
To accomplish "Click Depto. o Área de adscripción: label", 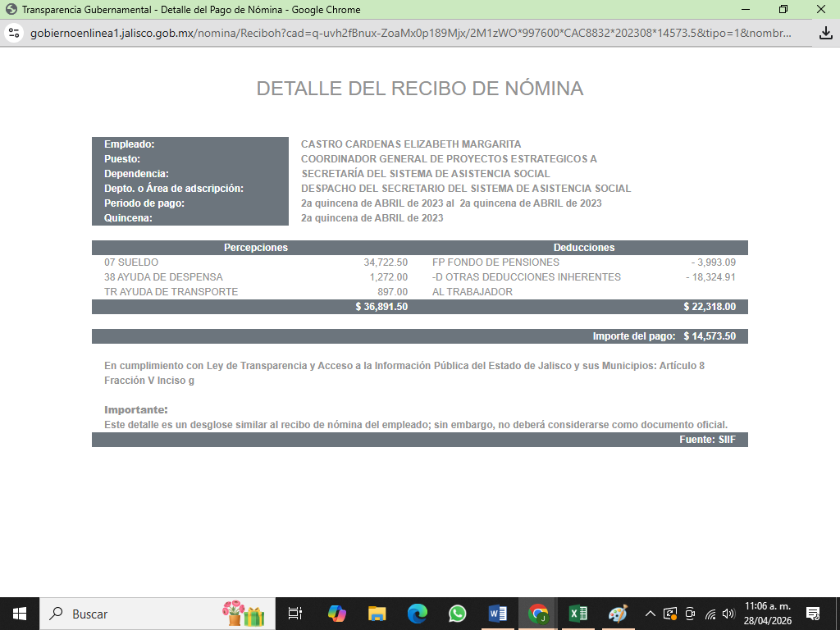I will click(x=174, y=189).
